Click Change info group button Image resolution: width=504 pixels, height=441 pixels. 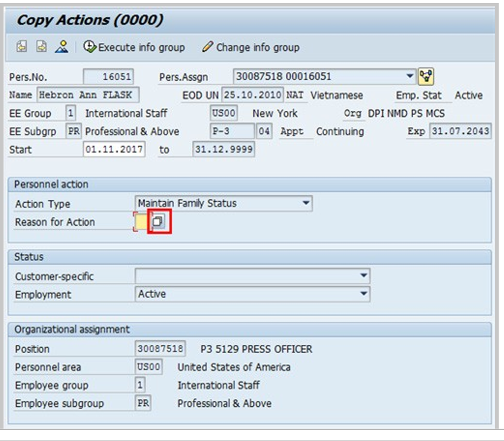pyautogui.click(x=251, y=47)
